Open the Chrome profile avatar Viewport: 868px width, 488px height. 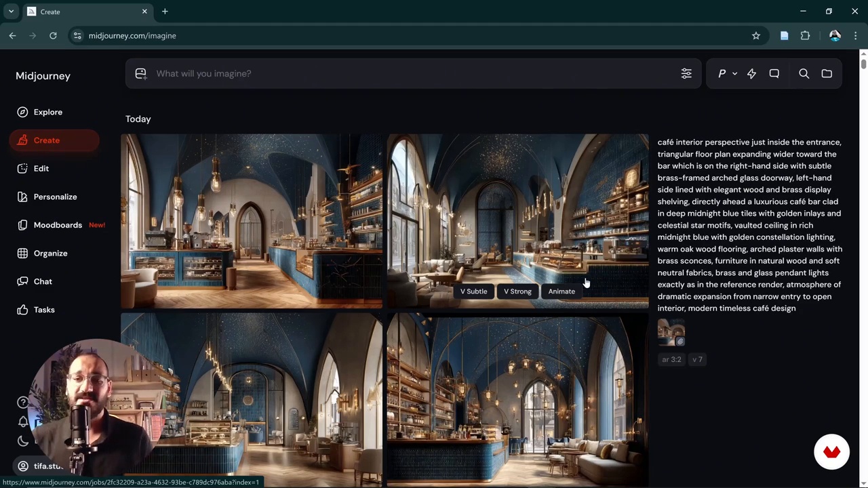pos(835,36)
